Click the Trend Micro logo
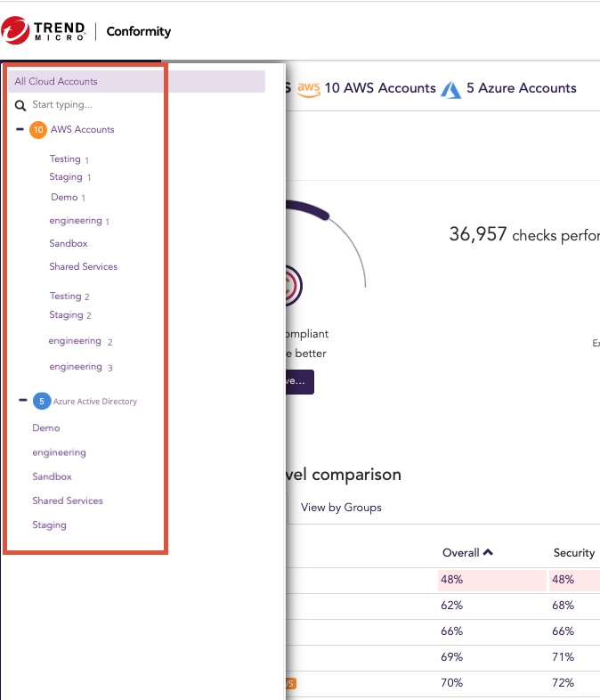 (44, 31)
